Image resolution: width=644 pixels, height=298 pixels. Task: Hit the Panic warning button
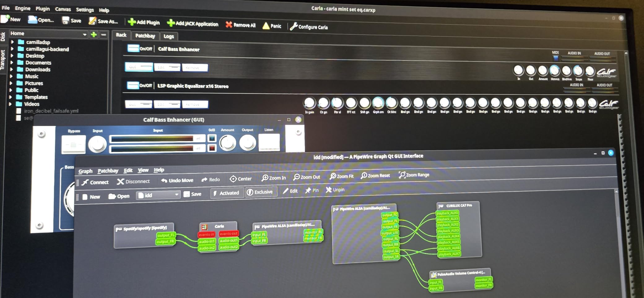(x=272, y=26)
